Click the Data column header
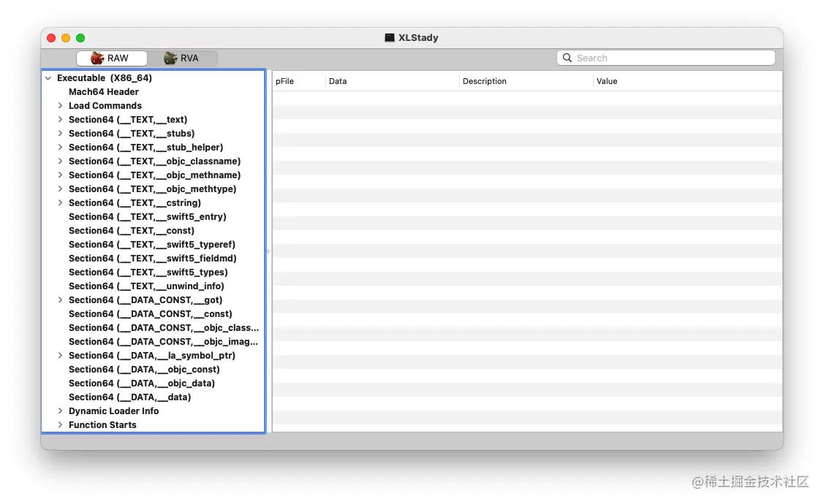Viewport: 824px width, 504px height. coord(392,81)
